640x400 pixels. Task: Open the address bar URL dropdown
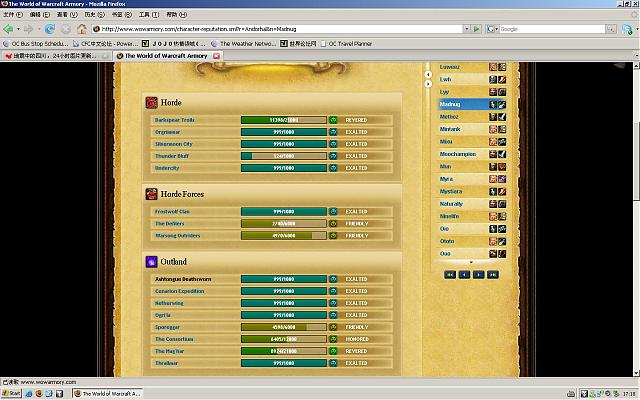coord(466,29)
